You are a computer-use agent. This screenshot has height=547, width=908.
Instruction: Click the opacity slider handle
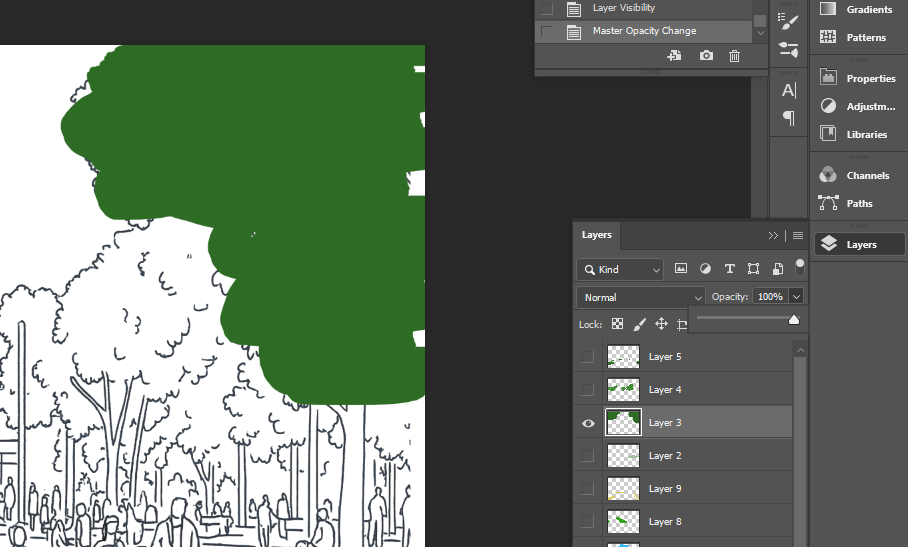(x=794, y=320)
